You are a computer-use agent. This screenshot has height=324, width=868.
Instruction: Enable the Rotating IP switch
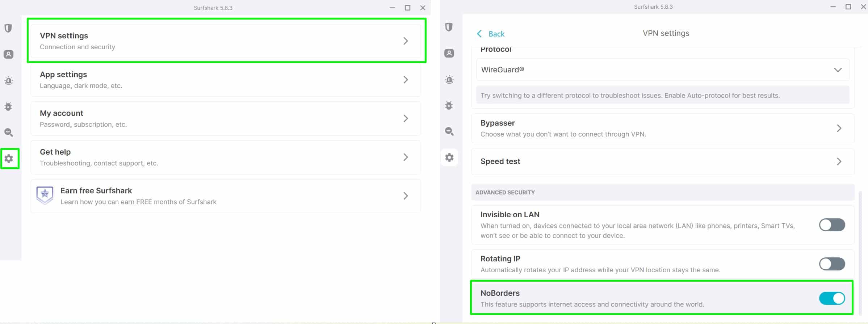point(832,264)
